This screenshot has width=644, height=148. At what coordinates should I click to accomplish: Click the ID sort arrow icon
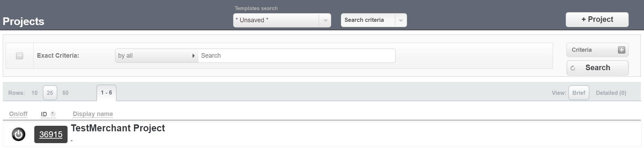(53, 114)
